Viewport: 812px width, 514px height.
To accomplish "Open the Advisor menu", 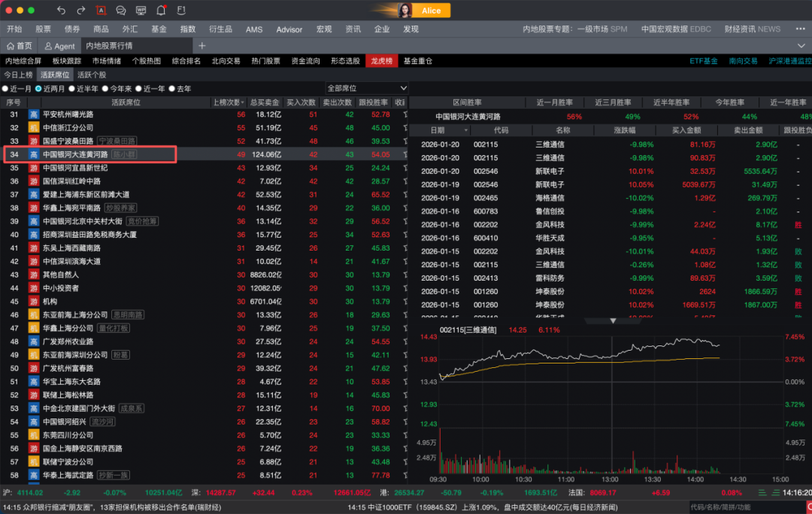I will click(289, 29).
